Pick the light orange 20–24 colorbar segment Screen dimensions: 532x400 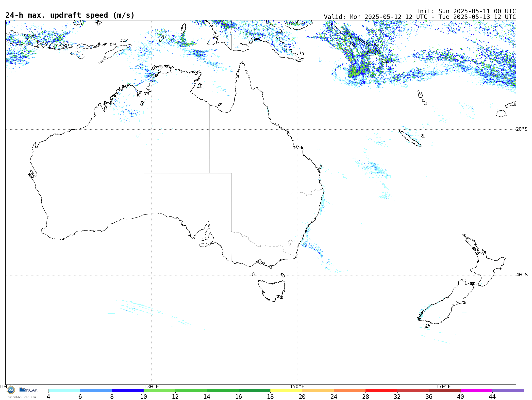click(318, 391)
